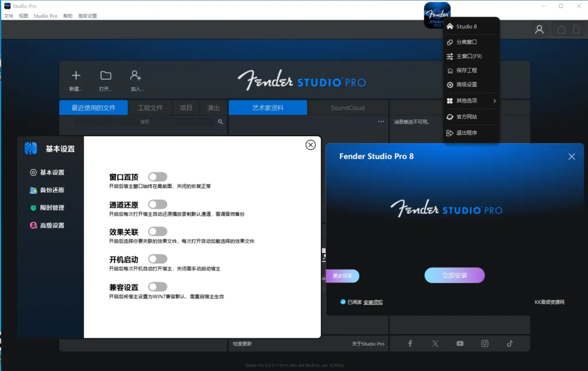Click the official website globe icon
Viewport: 588px width, 371px height.
coord(450,117)
